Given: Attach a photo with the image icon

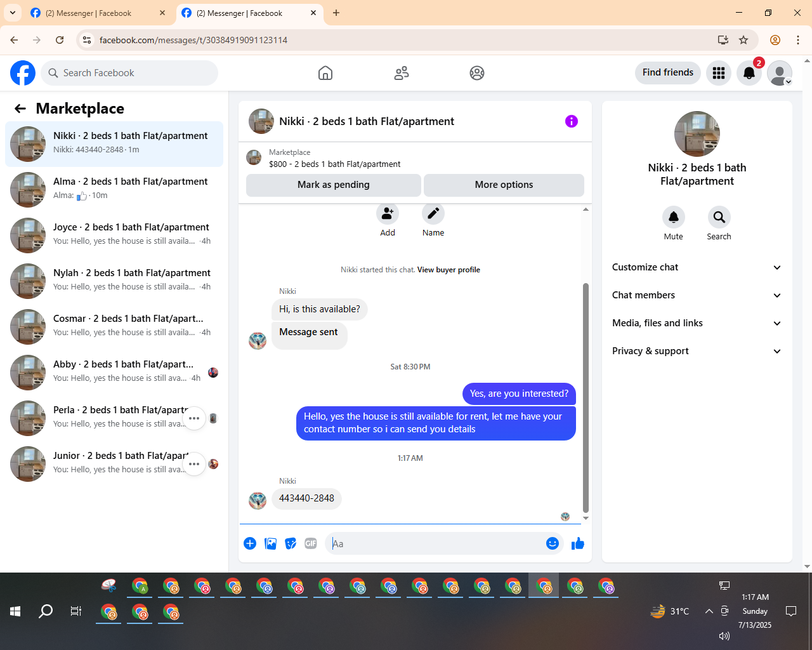Looking at the screenshot, I should tap(270, 543).
